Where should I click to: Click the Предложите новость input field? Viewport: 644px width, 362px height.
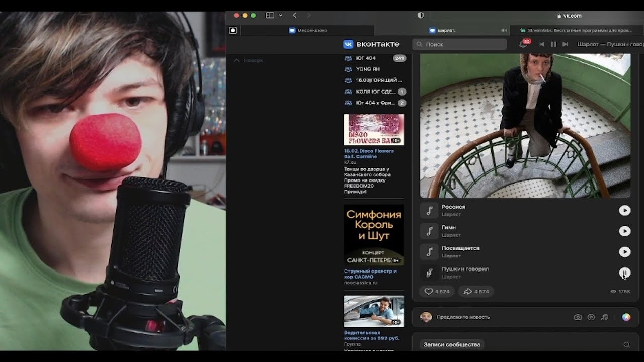(463, 317)
